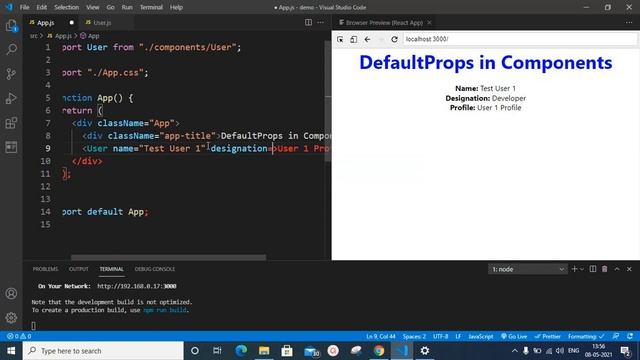Open the feedback icon in status bar
Viewport: 640px width, 360px height.
(x=616, y=336)
